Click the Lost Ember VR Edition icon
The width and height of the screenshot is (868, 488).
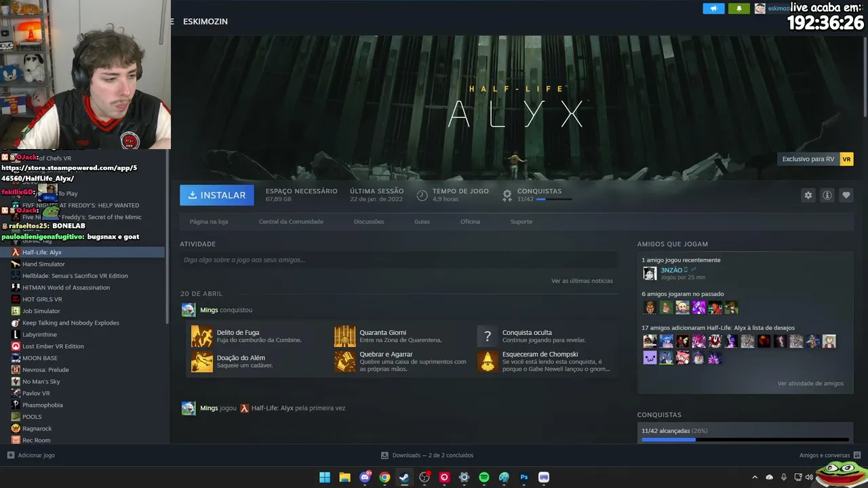pyautogui.click(x=16, y=346)
